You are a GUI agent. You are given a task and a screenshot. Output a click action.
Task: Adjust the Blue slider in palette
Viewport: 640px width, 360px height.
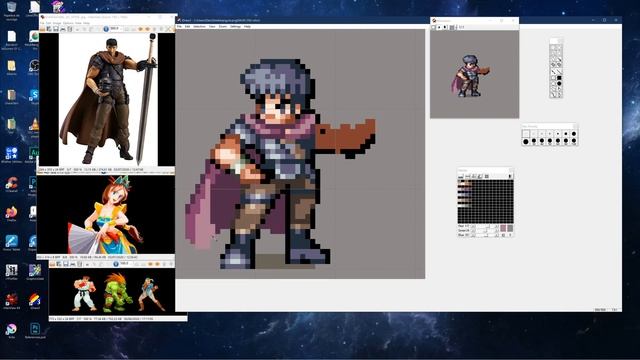coord(485,235)
